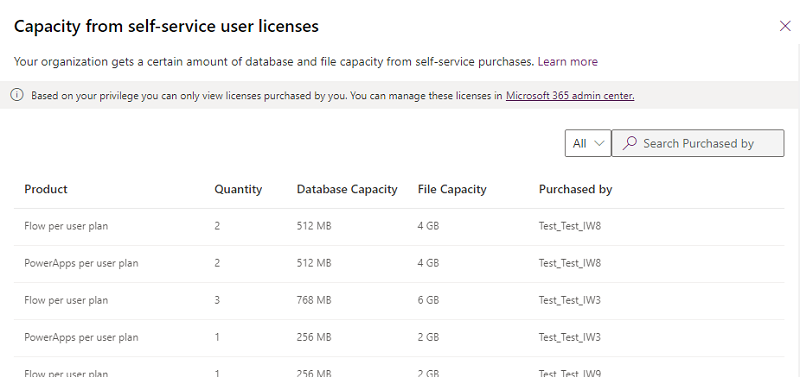Select the Flow per user plan row with quantity 3
The image size is (800, 377).
[399, 300]
